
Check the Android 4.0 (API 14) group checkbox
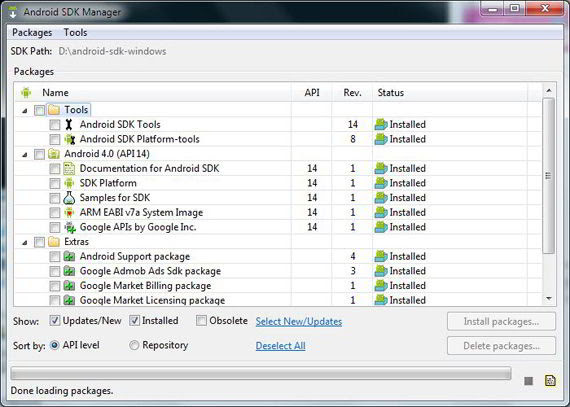click(x=39, y=154)
